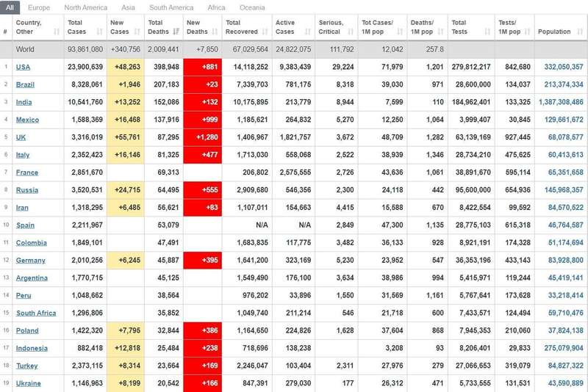Click Mexico's yellow new cases cell

pos(126,120)
